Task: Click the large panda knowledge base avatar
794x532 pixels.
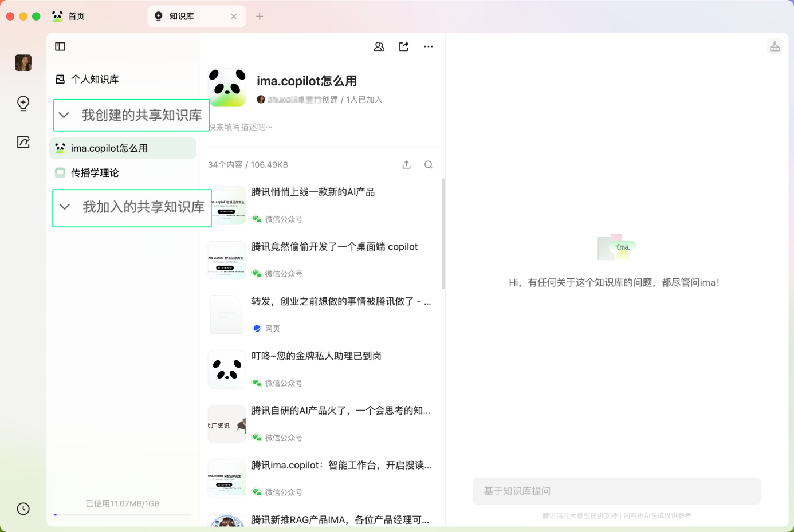Action: pyautogui.click(x=227, y=88)
